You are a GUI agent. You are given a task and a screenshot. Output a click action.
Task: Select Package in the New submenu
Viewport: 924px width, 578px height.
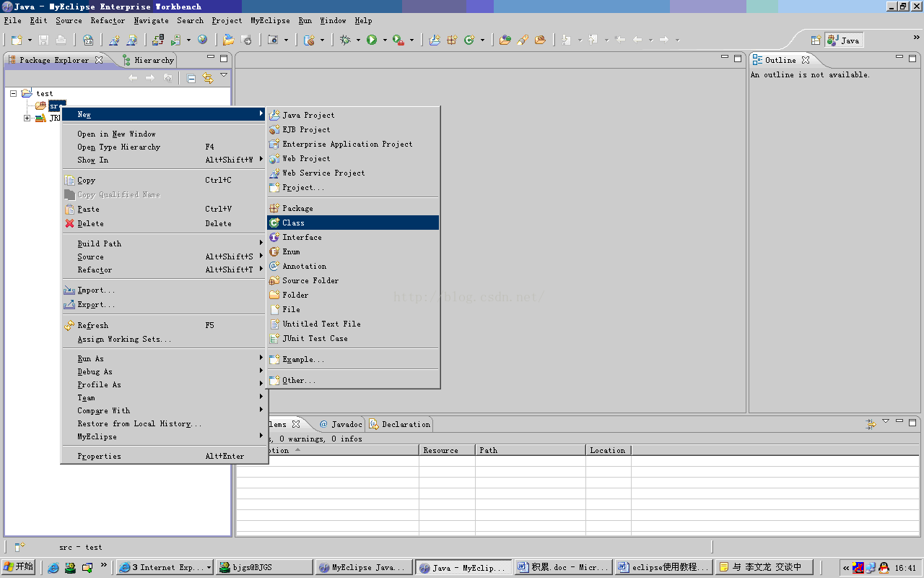[353, 208]
